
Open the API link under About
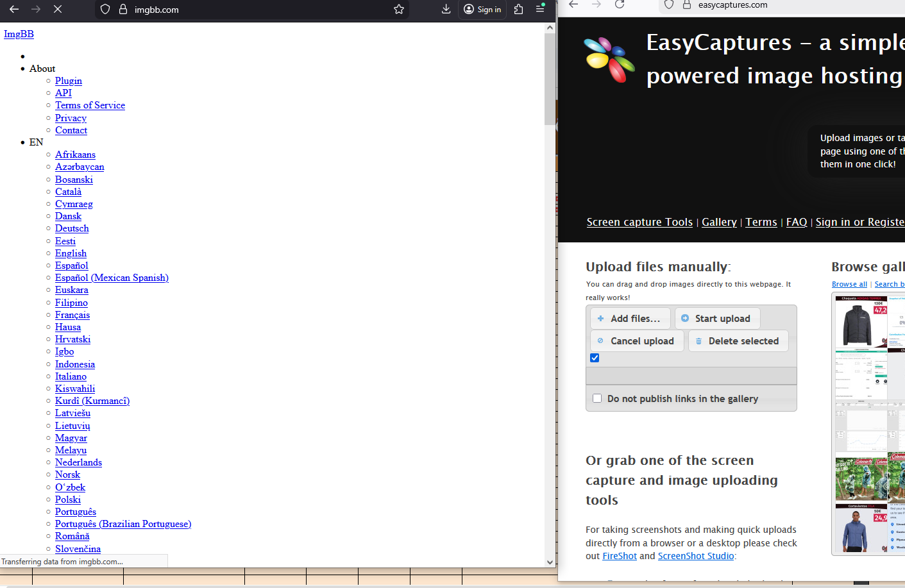(x=63, y=93)
